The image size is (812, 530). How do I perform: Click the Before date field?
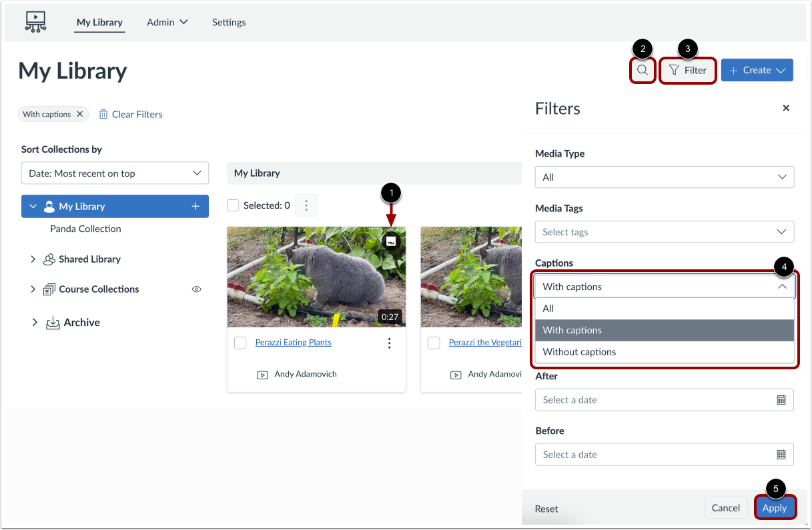click(665, 455)
